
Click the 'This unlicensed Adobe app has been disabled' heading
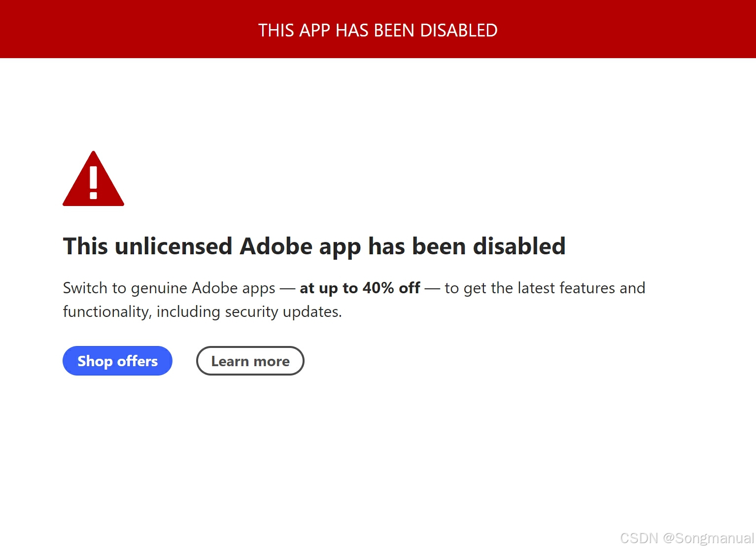click(x=314, y=246)
